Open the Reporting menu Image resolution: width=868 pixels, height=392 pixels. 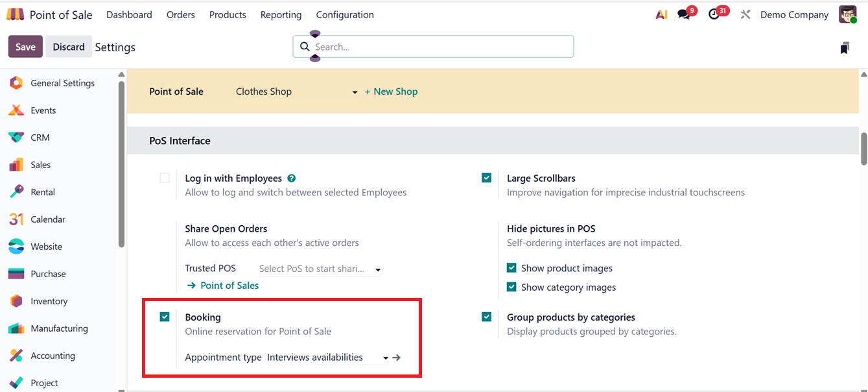click(281, 14)
